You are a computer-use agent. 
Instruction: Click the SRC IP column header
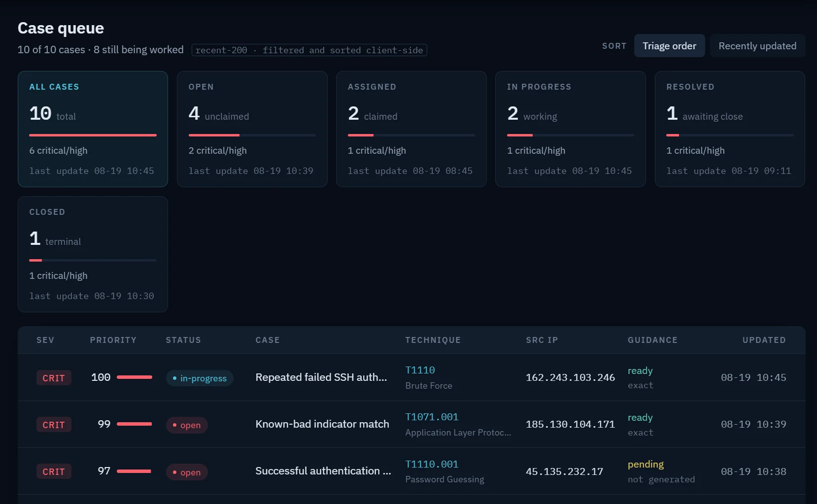point(542,340)
